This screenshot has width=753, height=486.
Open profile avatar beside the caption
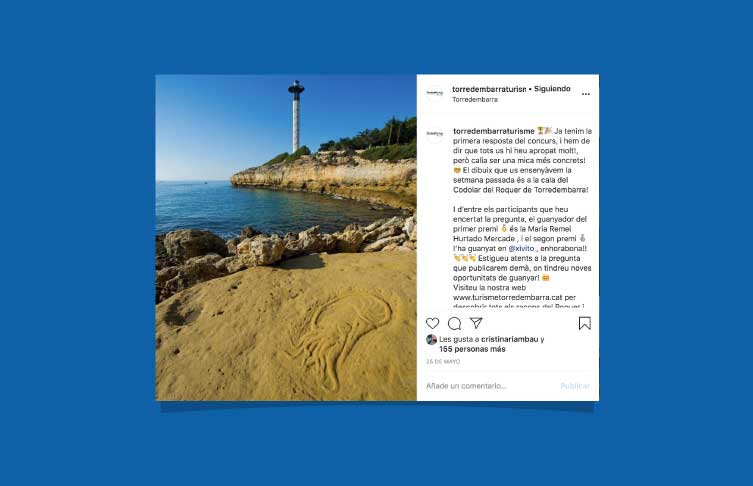point(435,134)
